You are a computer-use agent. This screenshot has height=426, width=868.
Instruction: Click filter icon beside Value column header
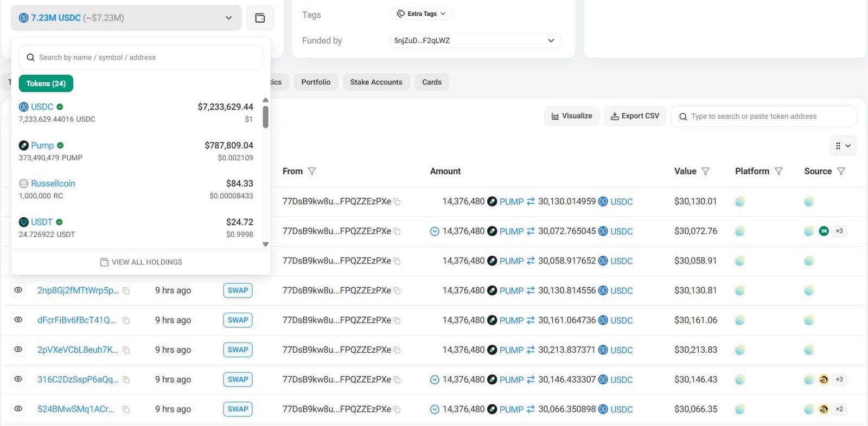click(x=705, y=171)
